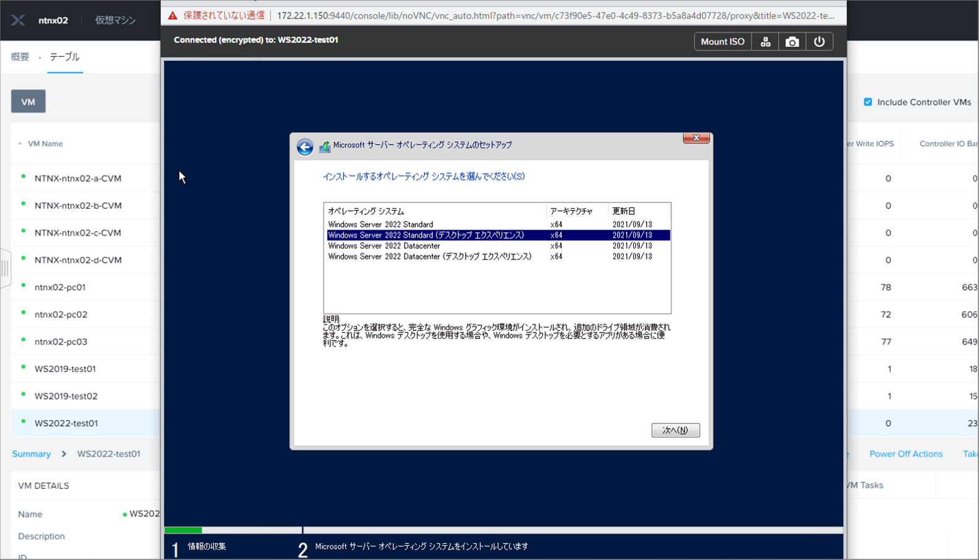Click the Controller IO Bandwidth column header

click(x=948, y=143)
